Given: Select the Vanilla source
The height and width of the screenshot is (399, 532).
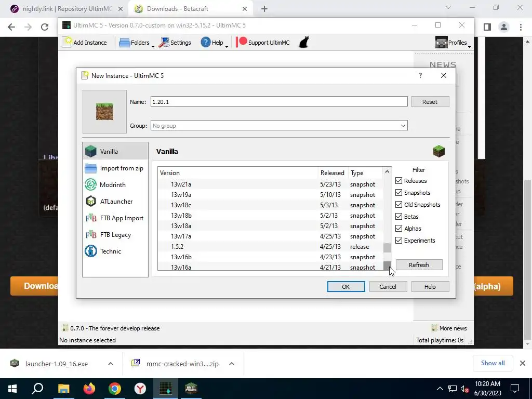Looking at the screenshot, I should coord(115,151).
